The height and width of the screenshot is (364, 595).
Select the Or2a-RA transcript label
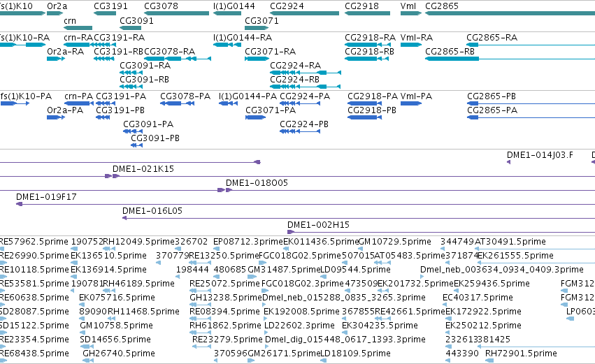tap(65, 52)
